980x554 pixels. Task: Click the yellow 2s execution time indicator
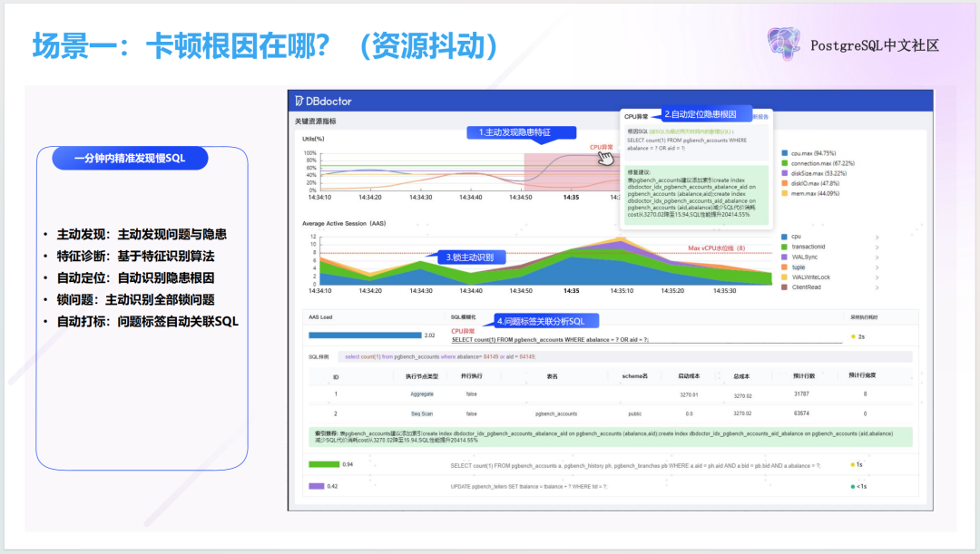[x=858, y=336]
